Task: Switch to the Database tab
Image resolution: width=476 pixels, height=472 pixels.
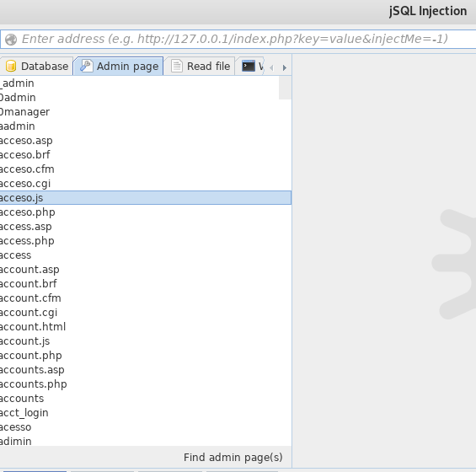Action: pyautogui.click(x=36, y=66)
